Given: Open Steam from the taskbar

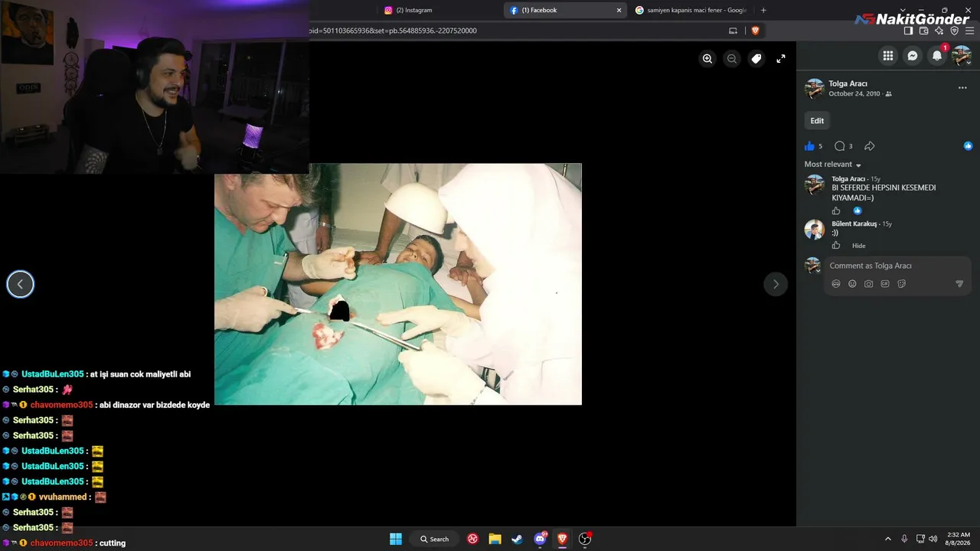Looking at the screenshot, I should [517, 539].
